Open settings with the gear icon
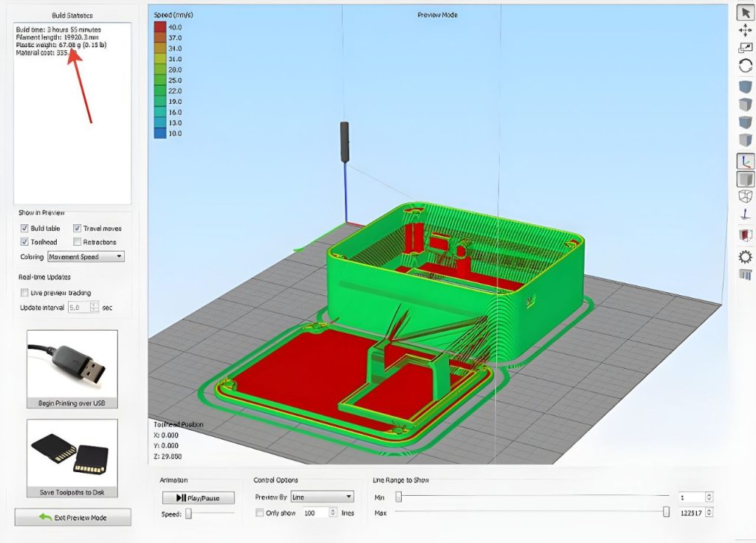This screenshot has width=756, height=543. click(745, 256)
